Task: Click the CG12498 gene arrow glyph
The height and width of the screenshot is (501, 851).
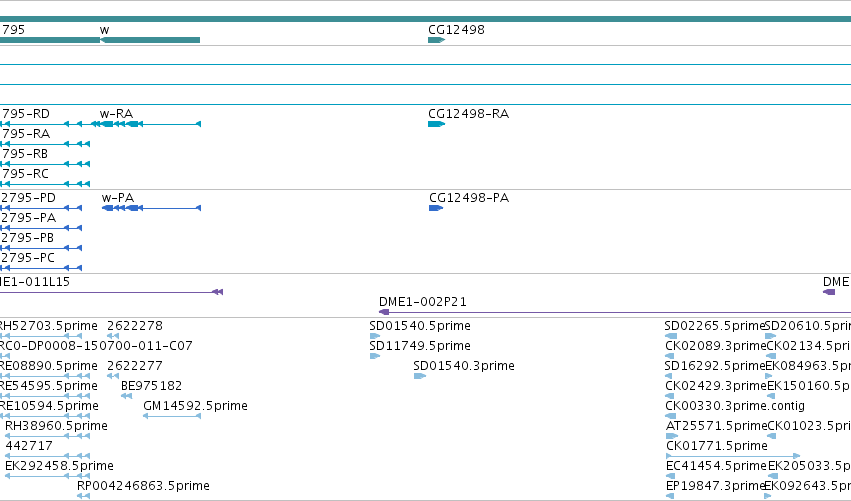Action: [436, 40]
